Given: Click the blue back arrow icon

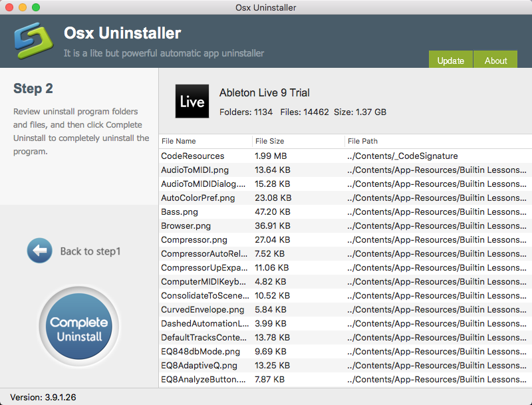Looking at the screenshot, I should tap(39, 251).
